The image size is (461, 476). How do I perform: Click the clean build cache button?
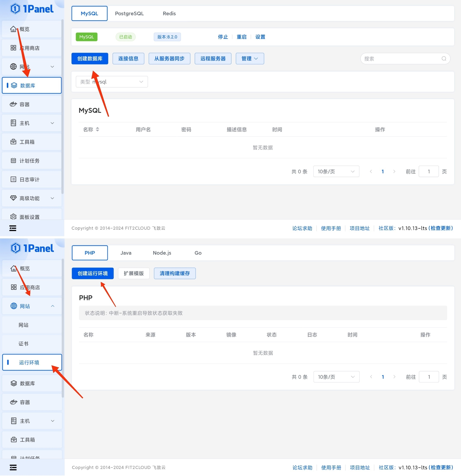click(174, 273)
